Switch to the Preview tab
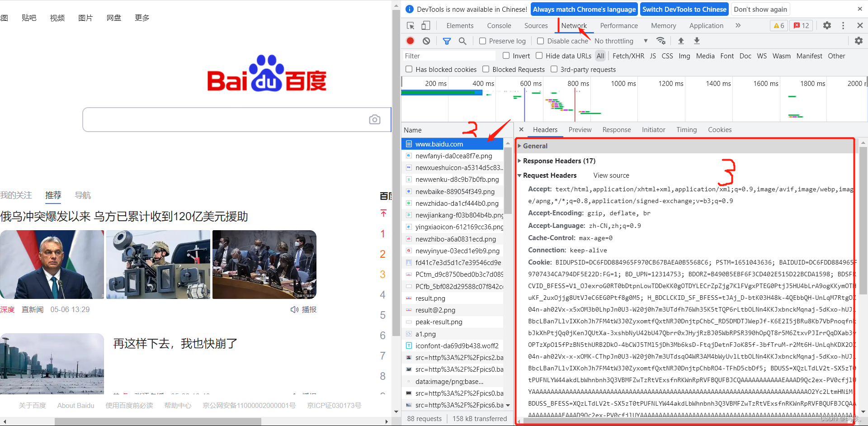Viewport: 868px width, 426px height. (580, 130)
